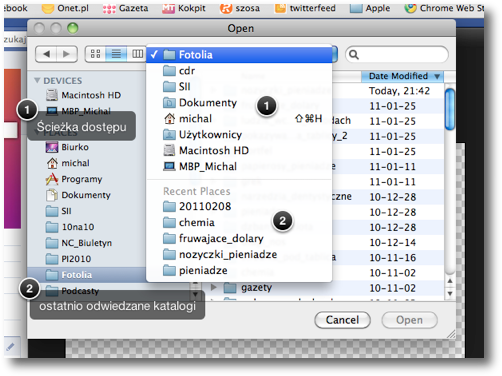Select Biurko in the sidebar
Viewport: 502px width, 376px height.
[67, 147]
